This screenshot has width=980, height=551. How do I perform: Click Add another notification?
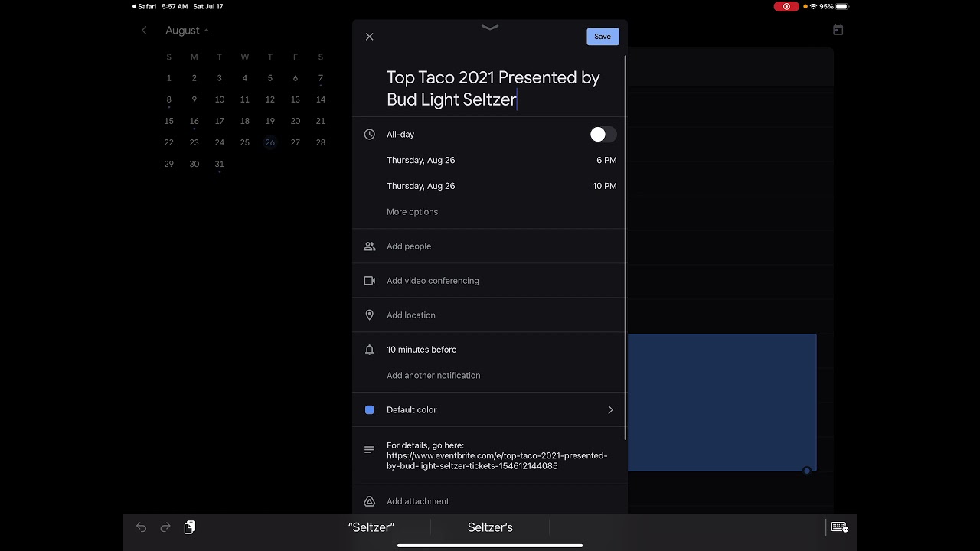pos(433,376)
